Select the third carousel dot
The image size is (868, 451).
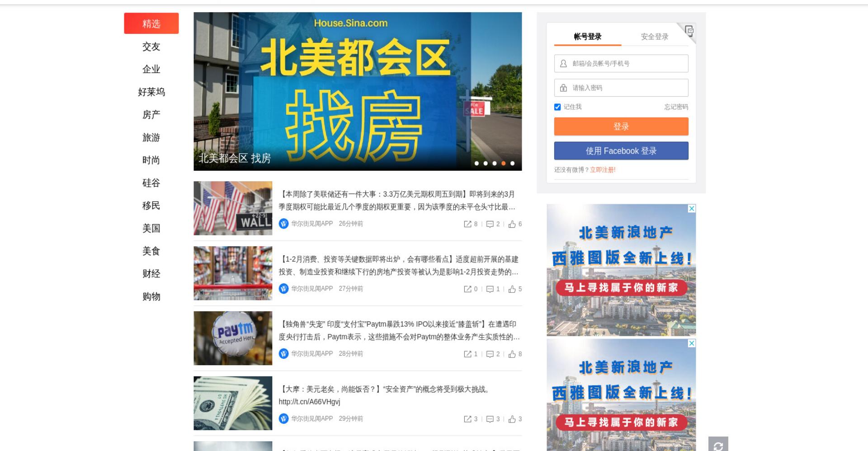pyautogui.click(x=495, y=164)
